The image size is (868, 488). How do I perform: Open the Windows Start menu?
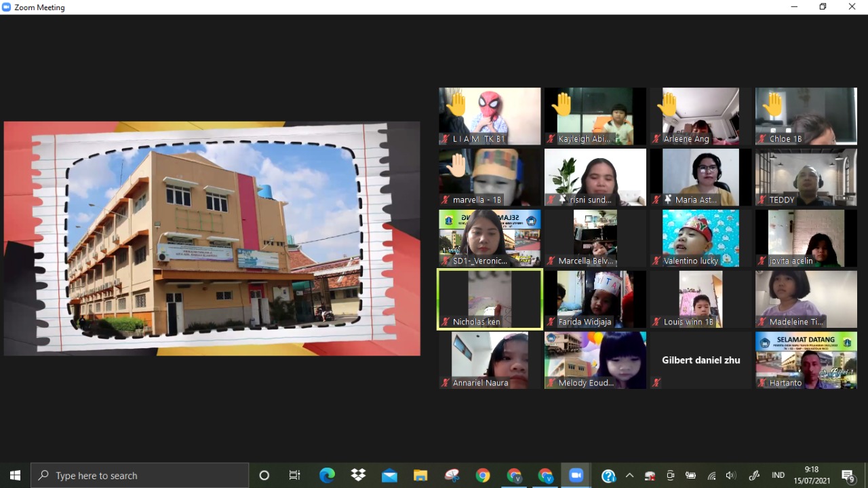point(15,475)
